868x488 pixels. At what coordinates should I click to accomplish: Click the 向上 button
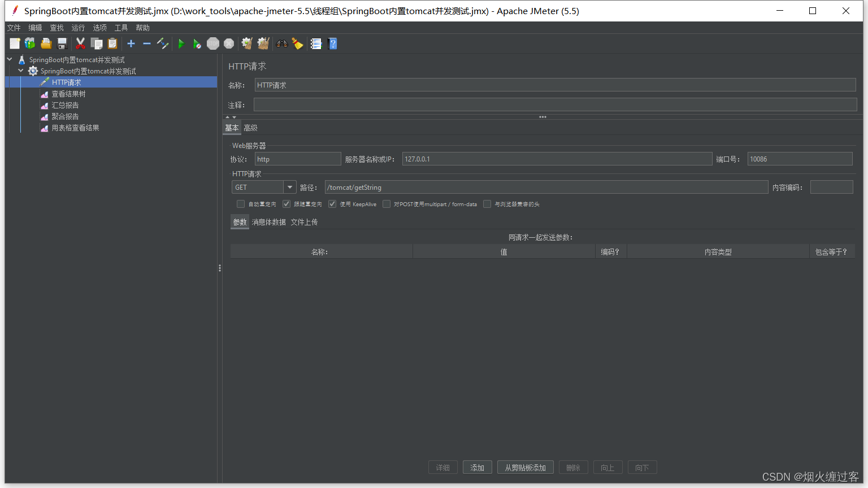point(608,468)
